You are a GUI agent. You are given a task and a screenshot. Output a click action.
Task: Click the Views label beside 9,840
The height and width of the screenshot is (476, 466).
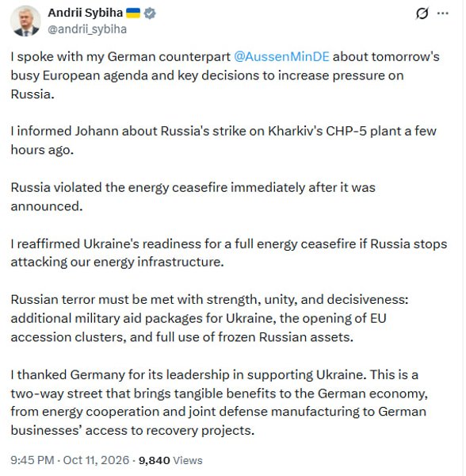pyautogui.click(x=188, y=460)
